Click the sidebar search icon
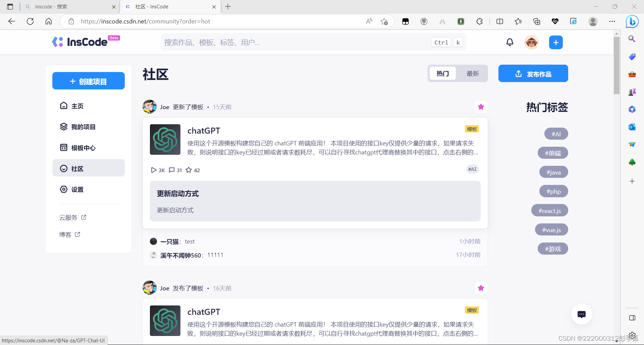Screen dimensions: 644x345 click(632, 39)
